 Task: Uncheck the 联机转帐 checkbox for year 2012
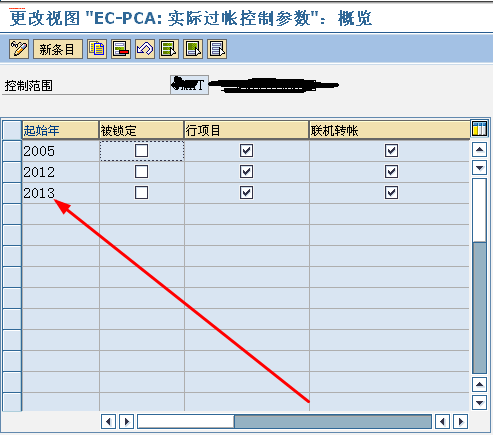coord(391,172)
